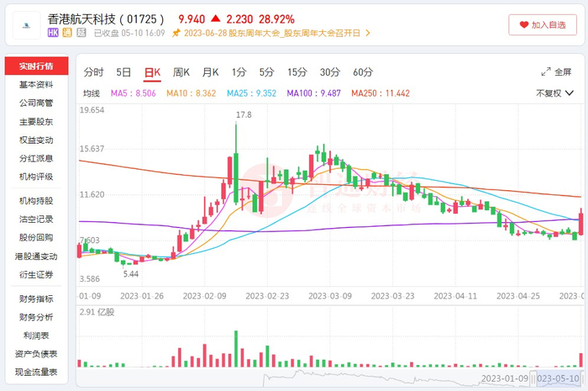This screenshot has width=588, height=391.
Task: Select the 月K chart tab
Action: (x=210, y=71)
